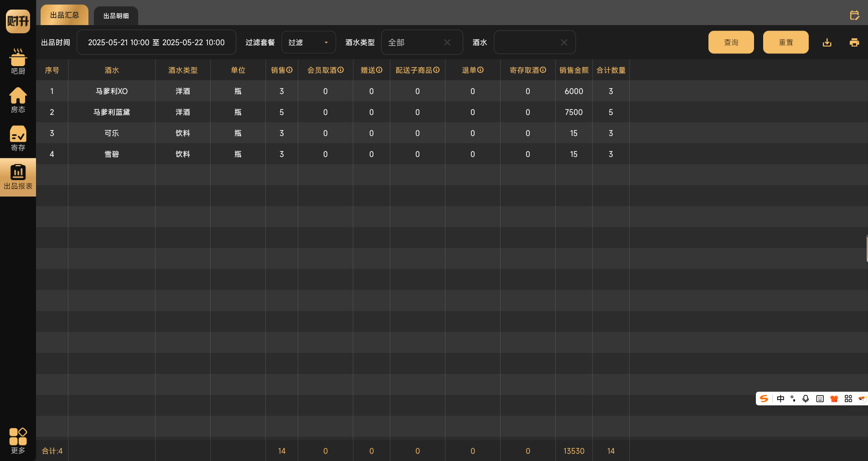The image size is (868, 461).
Task: Open the IME soft keyboard icon
Action: (x=820, y=399)
